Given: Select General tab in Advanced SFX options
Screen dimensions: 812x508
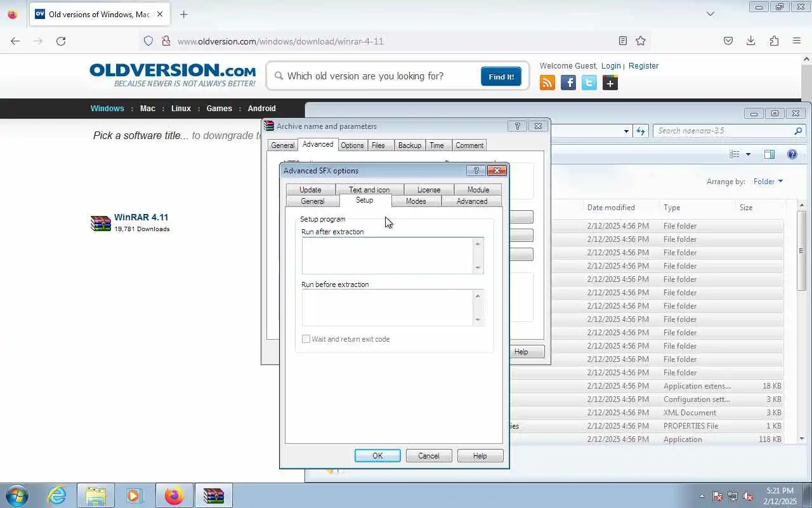Looking at the screenshot, I should coord(312,201).
